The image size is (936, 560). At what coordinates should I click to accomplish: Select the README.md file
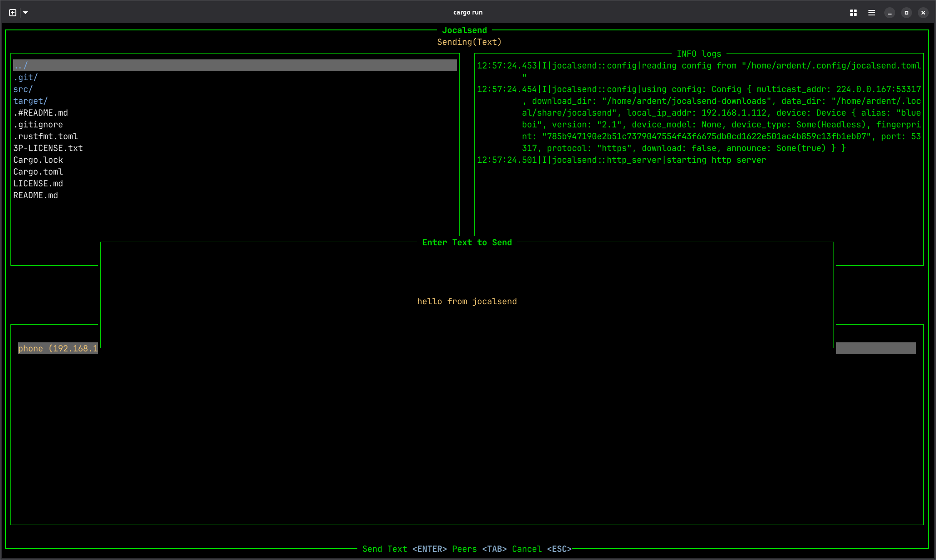[35, 195]
